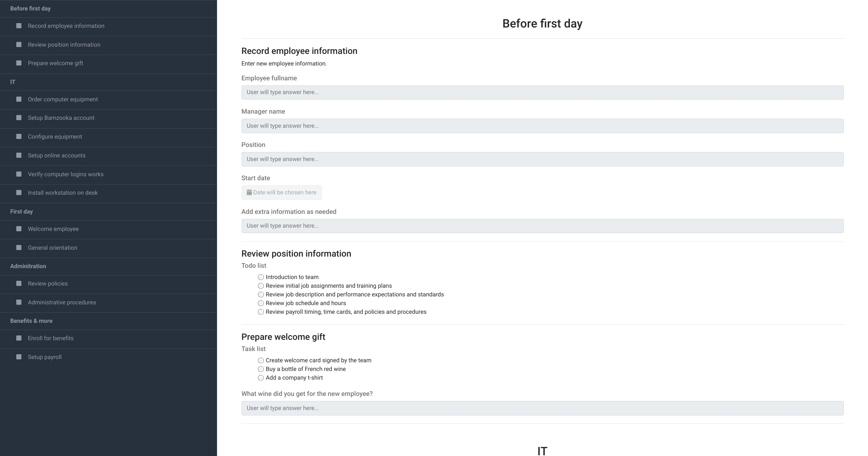868x456 pixels.
Task: Select the Administration section header in sidebar
Action: point(28,266)
